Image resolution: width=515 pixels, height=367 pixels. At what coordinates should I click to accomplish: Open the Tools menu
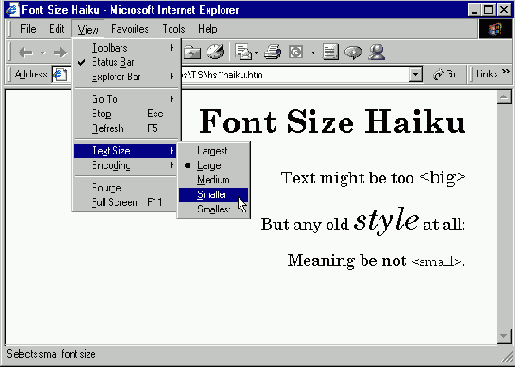click(x=174, y=29)
